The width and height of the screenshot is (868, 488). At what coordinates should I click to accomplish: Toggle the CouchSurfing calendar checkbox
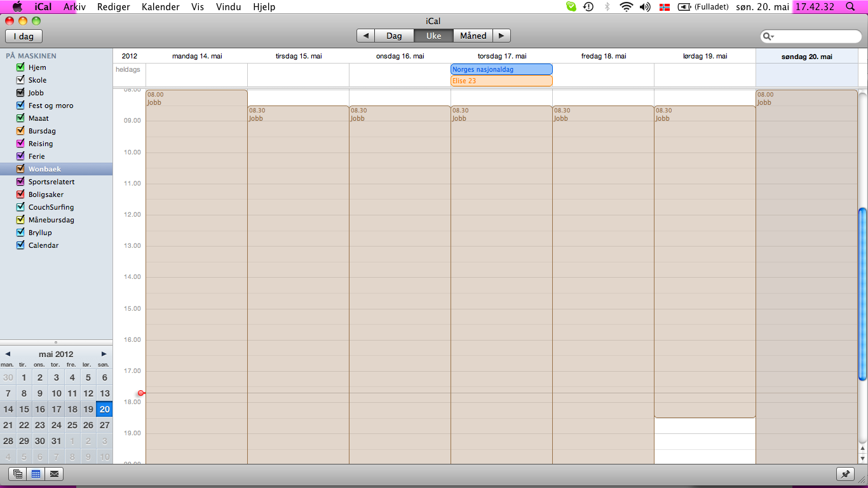click(x=20, y=207)
